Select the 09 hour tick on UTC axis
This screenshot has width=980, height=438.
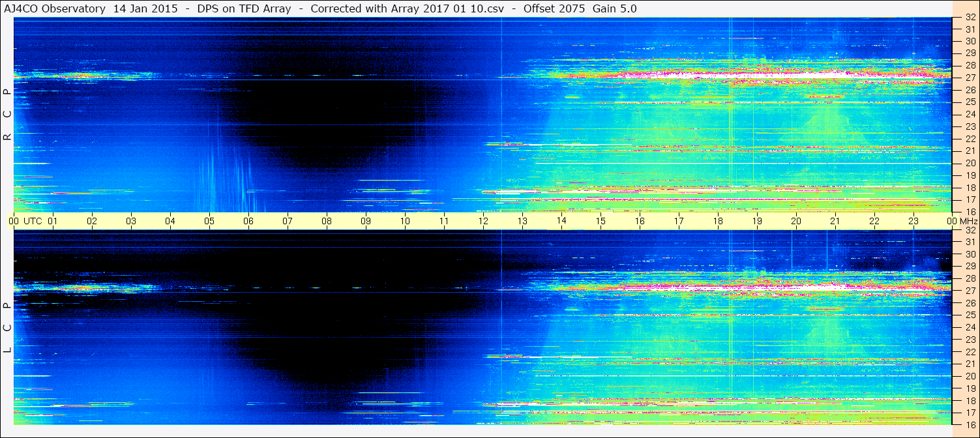(366, 221)
